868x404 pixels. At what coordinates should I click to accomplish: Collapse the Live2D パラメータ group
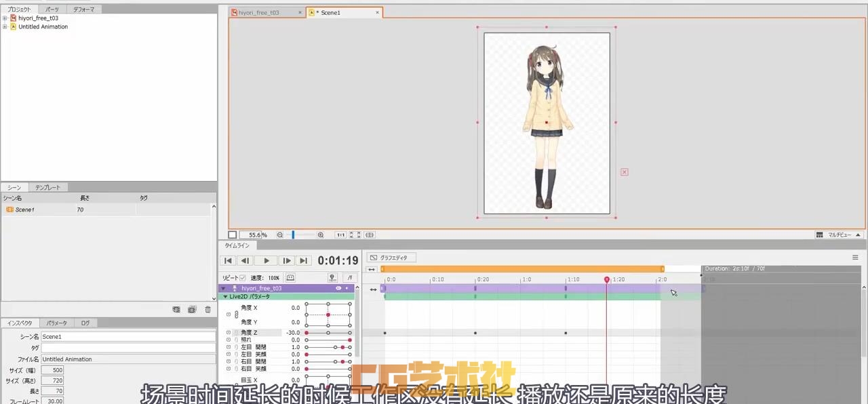[226, 296]
